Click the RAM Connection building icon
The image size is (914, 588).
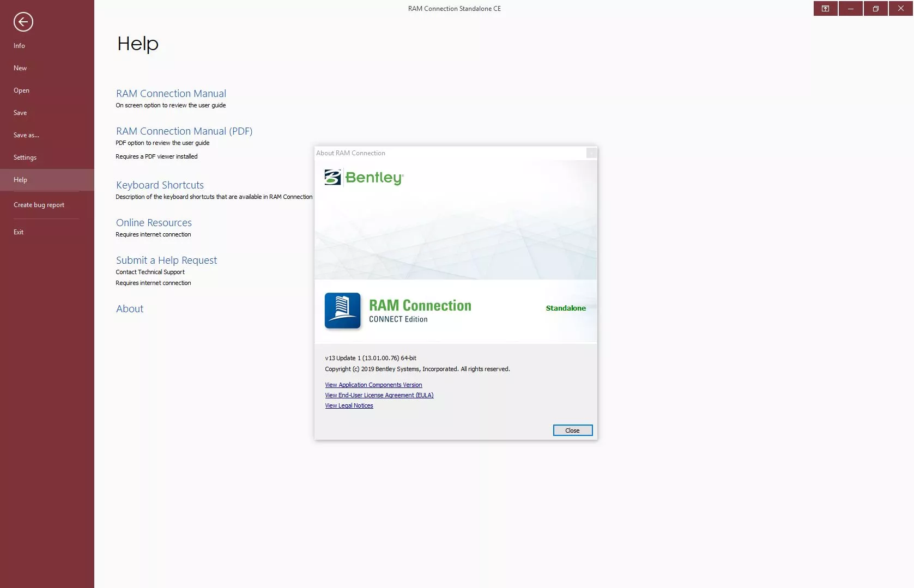pyautogui.click(x=342, y=311)
